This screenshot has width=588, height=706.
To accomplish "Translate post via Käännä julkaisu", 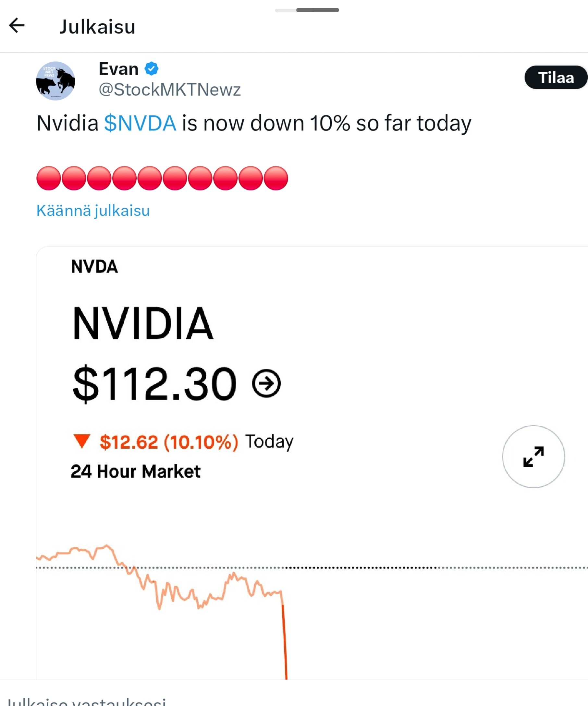I will 93,211.
